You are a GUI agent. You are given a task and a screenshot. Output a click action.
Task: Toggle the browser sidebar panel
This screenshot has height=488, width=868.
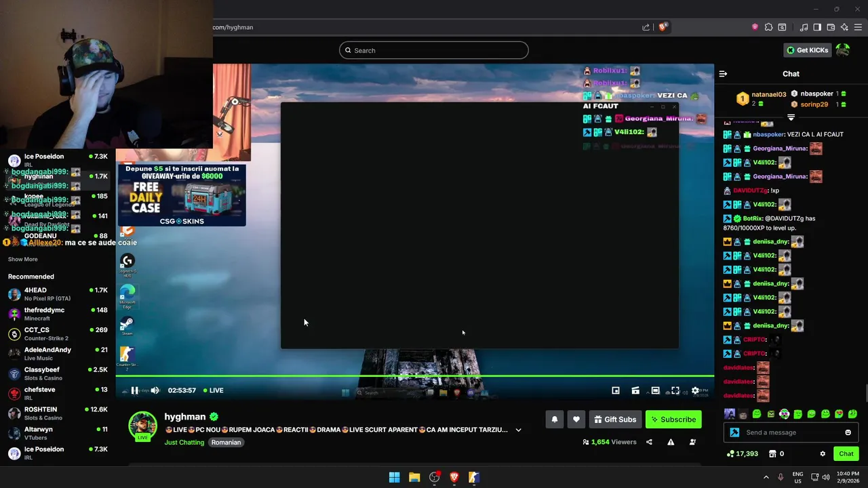(817, 27)
